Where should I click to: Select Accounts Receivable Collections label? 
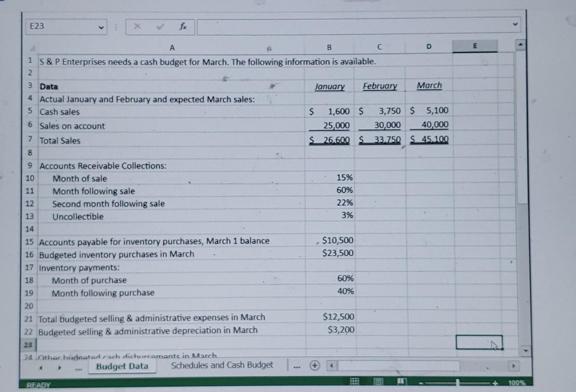pyautogui.click(x=103, y=166)
